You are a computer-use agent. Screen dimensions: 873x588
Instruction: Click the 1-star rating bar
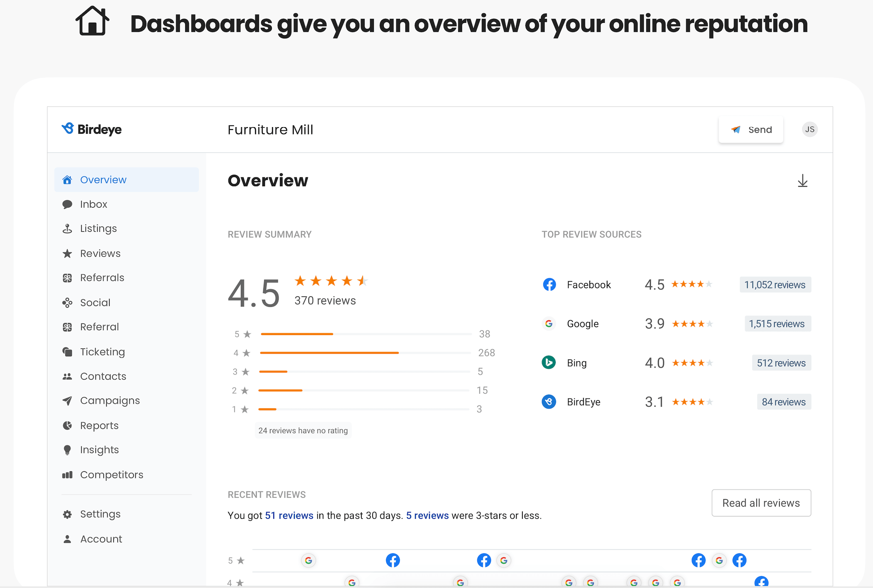click(364, 409)
